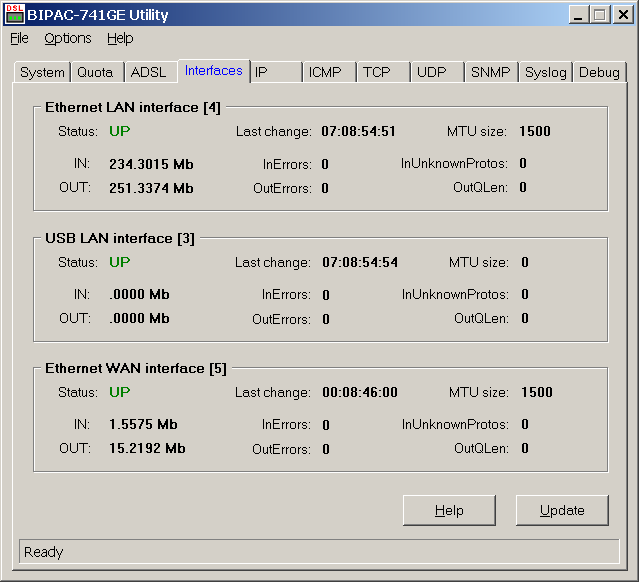Switch to the ADSL tab
Viewport: 639px width, 582px height.
[x=151, y=72]
